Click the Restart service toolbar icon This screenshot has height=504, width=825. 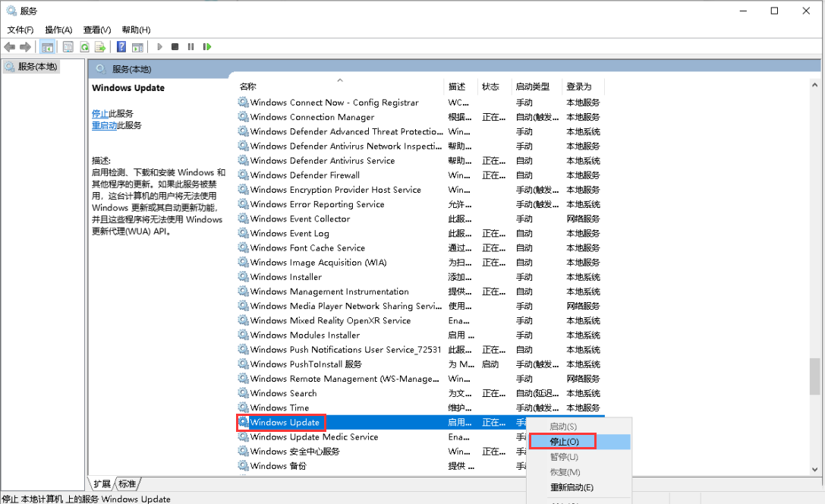pos(206,47)
